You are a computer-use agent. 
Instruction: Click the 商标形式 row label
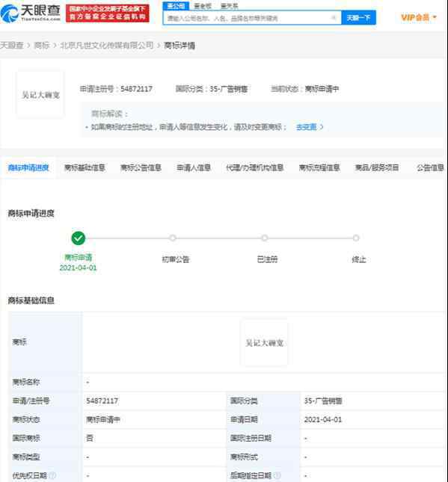point(244,457)
